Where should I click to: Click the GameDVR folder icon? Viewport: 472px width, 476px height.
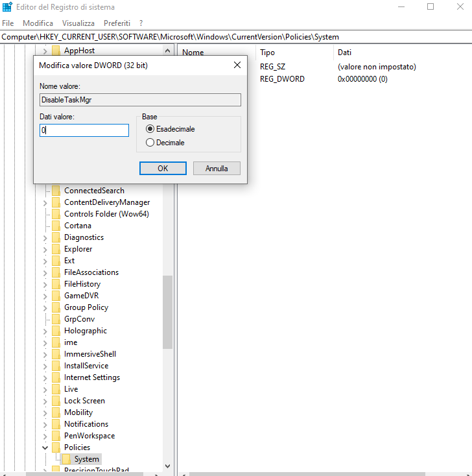[x=56, y=296]
